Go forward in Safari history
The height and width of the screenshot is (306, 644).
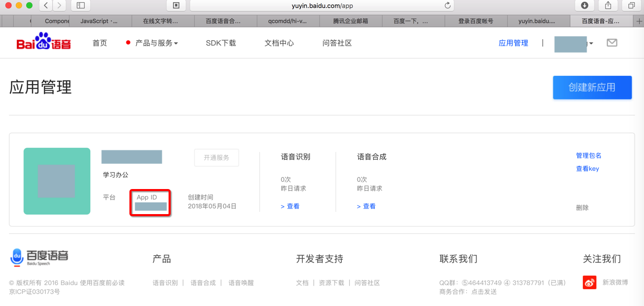pyautogui.click(x=59, y=5)
